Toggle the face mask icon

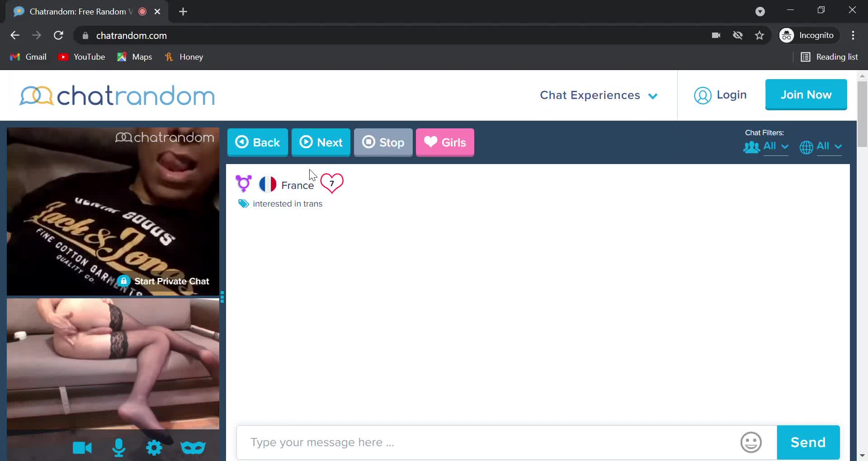pos(193,447)
